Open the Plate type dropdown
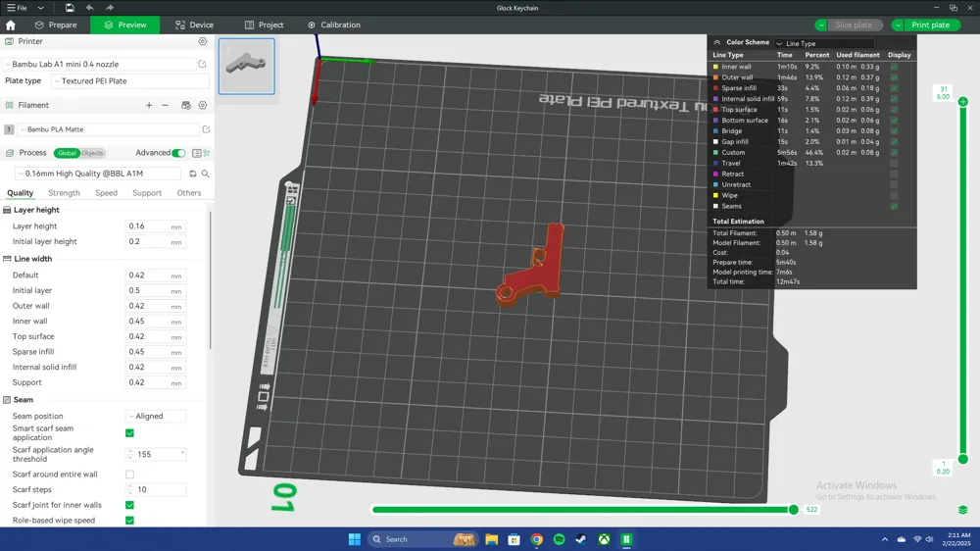Viewport: 980px width, 551px height. pos(130,81)
